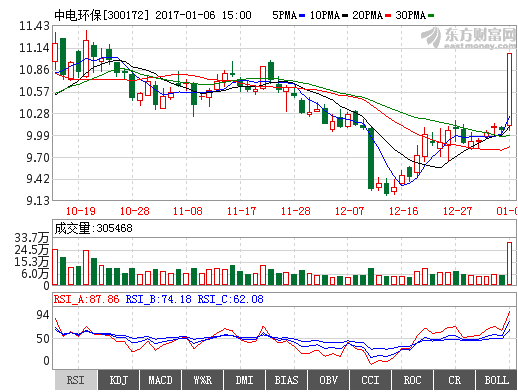This screenshot has height=392, width=518.
Task: Switch to the W%R indicator tab
Action: point(203,380)
